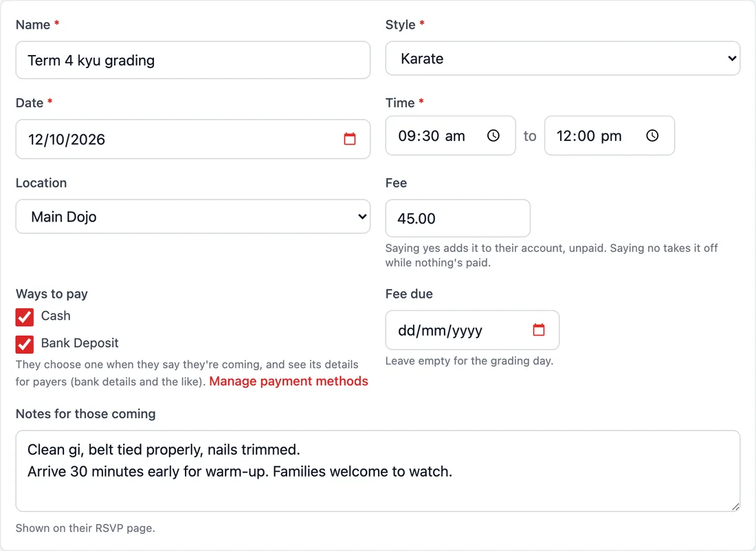Click the 'Leave empty for the grading day.' hint
Viewport: 756px width, 551px height.
click(469, 361)
